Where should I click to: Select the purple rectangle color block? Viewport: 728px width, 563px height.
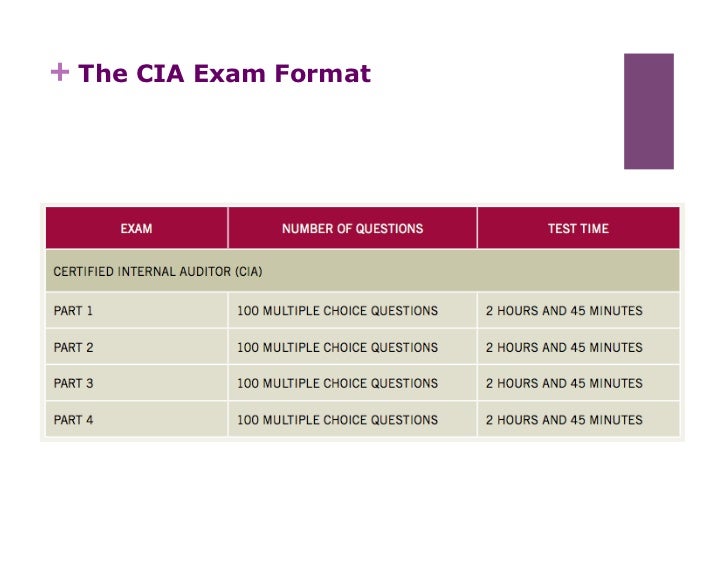649,111
